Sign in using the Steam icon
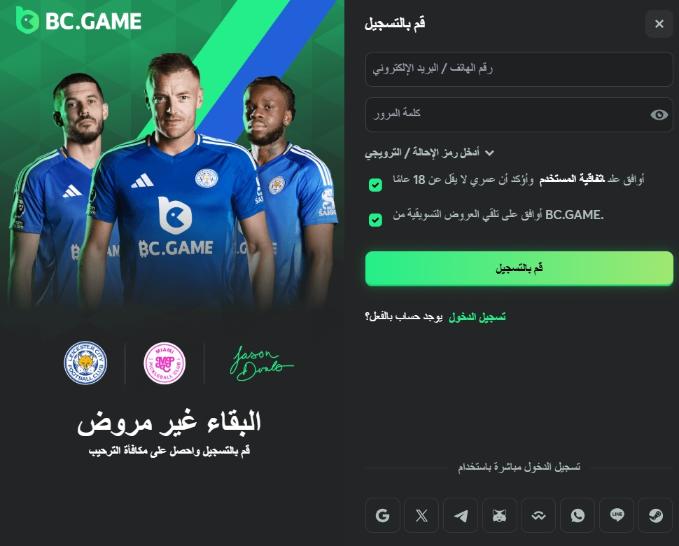Viewport: 679px width, 546px height. (x=656, y=515)
